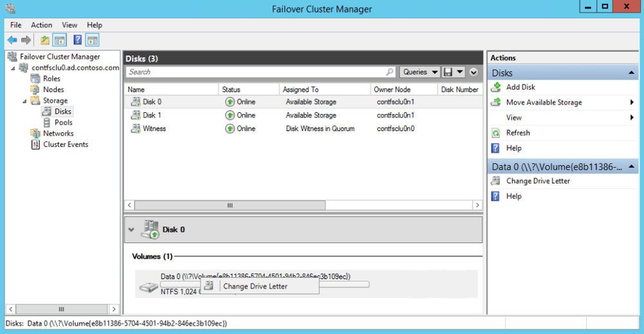Open the View menu

[70, 25]
